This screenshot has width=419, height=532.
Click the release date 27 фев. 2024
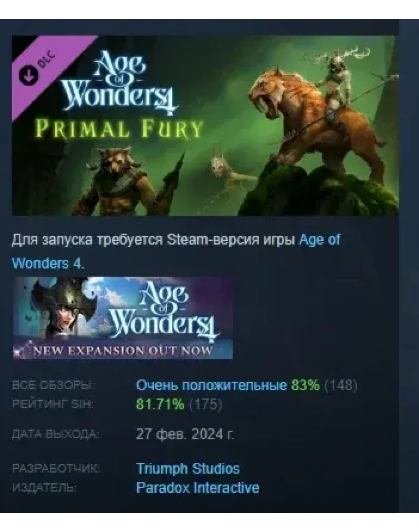185,433
